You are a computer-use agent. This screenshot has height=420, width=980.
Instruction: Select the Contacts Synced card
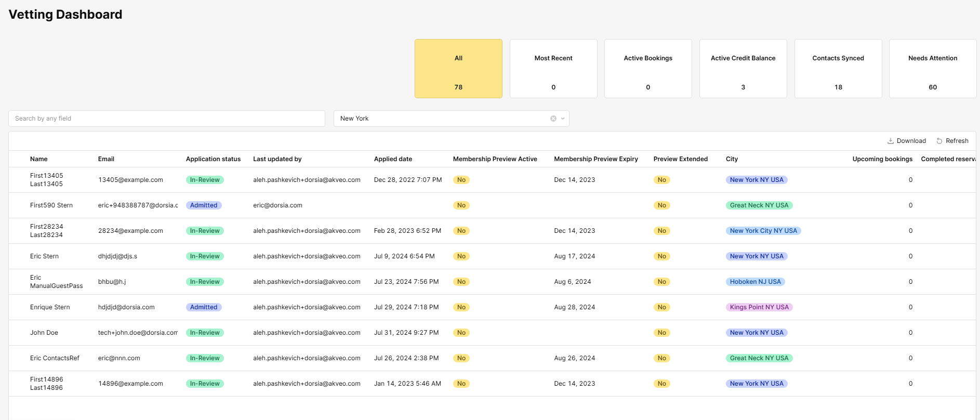coord(838,69)
